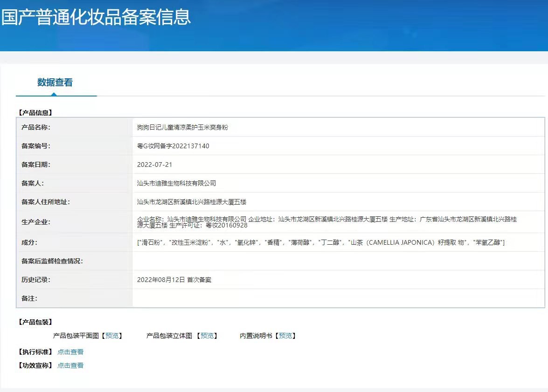
Task: Preview the 产品包装立体图 link
Action: 207,336
